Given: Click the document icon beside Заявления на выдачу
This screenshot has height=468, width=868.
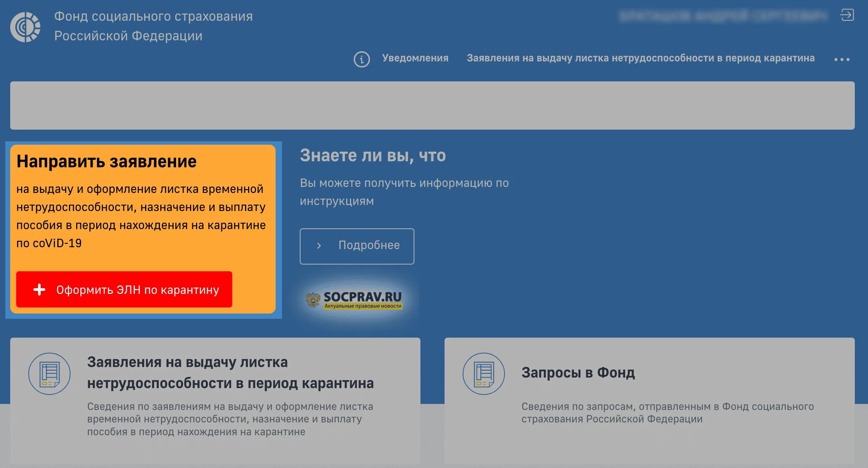Looking at the screenshot, I should pyautogui.click(x=49, y=374).
